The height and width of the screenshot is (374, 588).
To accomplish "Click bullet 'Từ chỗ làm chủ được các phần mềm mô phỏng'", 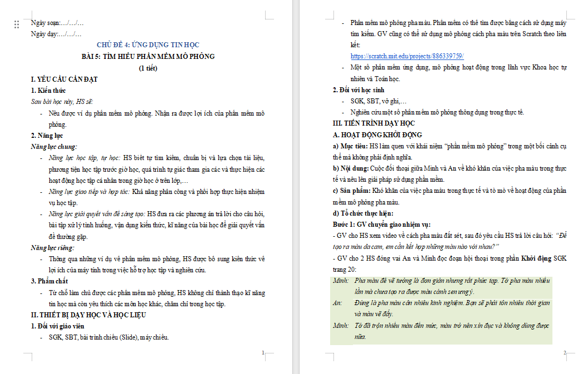I will tap(156, 298).
